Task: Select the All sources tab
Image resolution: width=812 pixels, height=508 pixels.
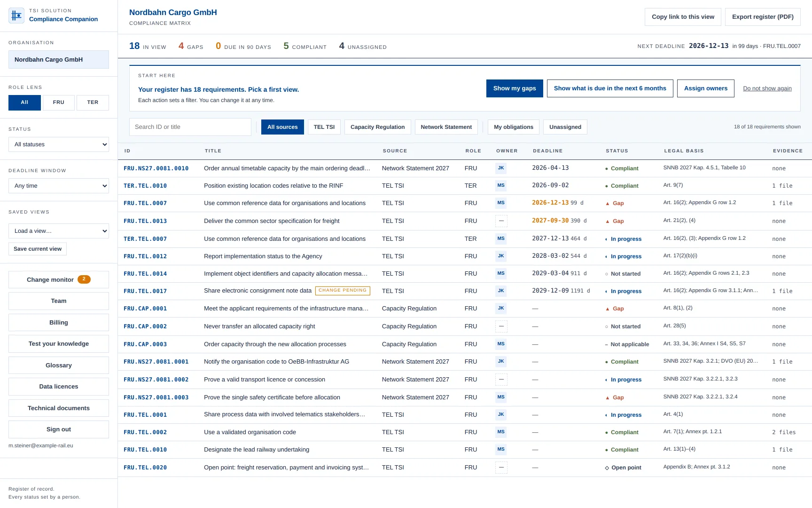Action: click(282, 127)
